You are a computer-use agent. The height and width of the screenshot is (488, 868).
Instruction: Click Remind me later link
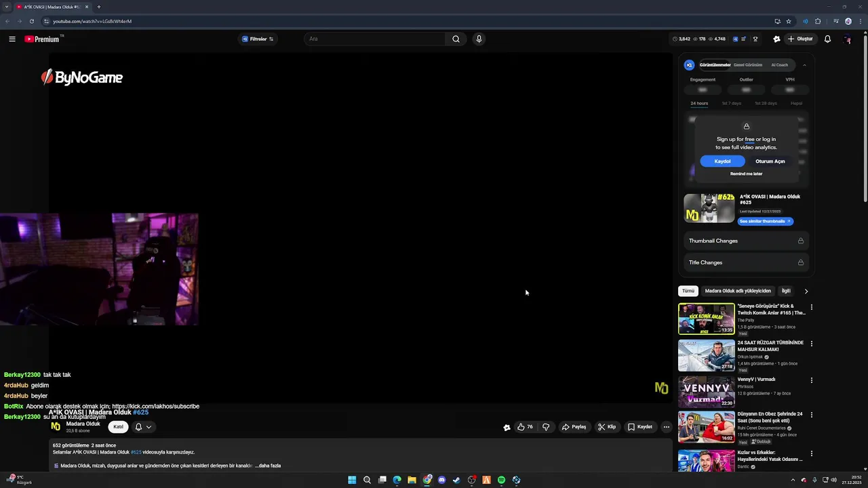click(x=746, y=174)
